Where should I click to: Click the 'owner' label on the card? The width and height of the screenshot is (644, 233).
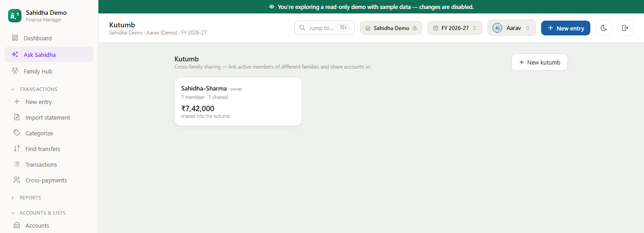pos(236,89)
